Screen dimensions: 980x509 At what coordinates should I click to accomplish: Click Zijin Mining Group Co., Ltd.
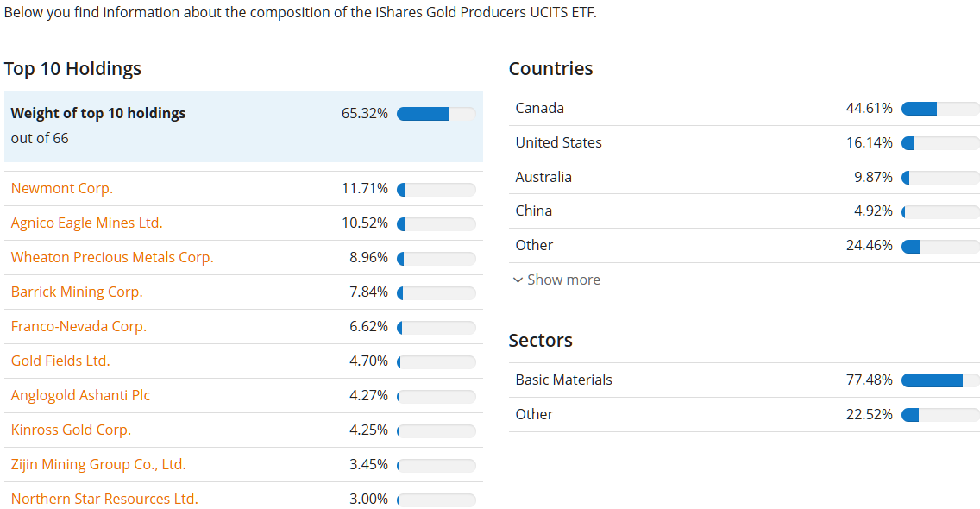(x=98, y=464)
